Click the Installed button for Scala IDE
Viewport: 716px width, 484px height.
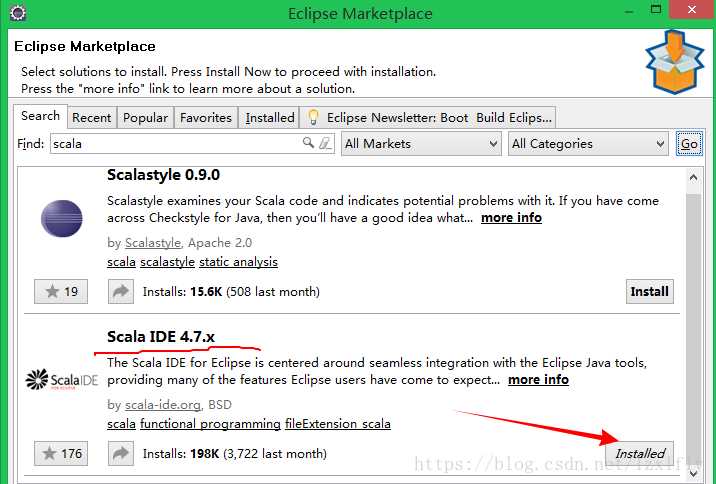point(639,453)
